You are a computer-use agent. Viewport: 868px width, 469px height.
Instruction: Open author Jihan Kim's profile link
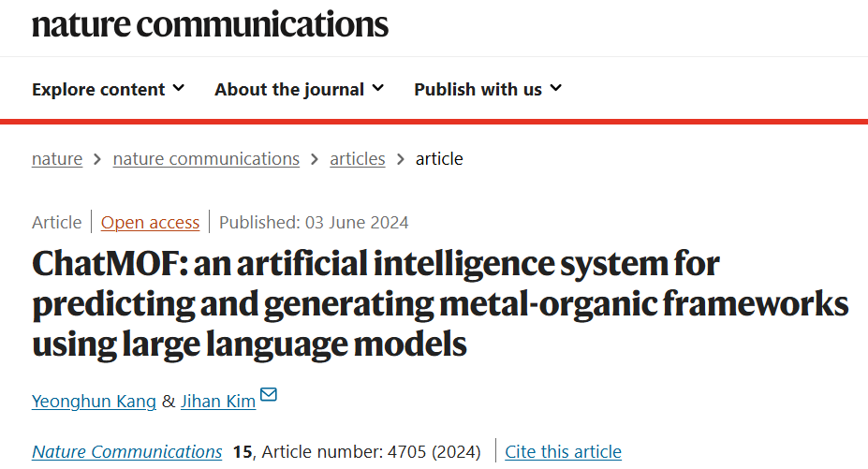218,401
